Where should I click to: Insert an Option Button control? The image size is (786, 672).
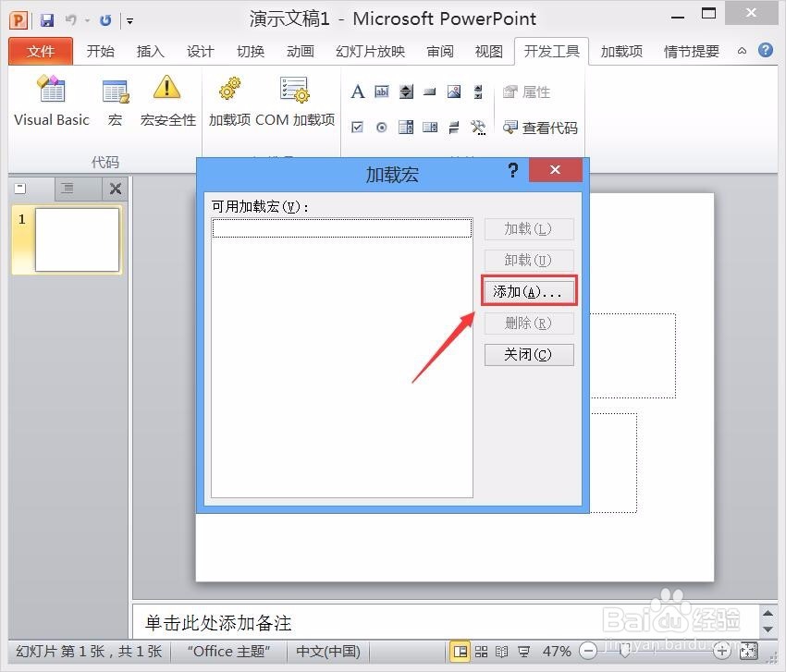click(381, 127)
